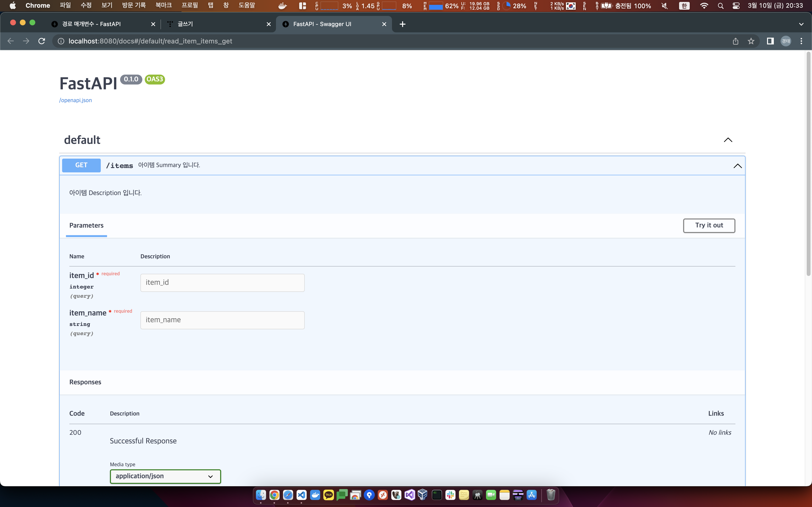
Task: Click the Wi-Fi status icon
Action: tap(704, 6)
